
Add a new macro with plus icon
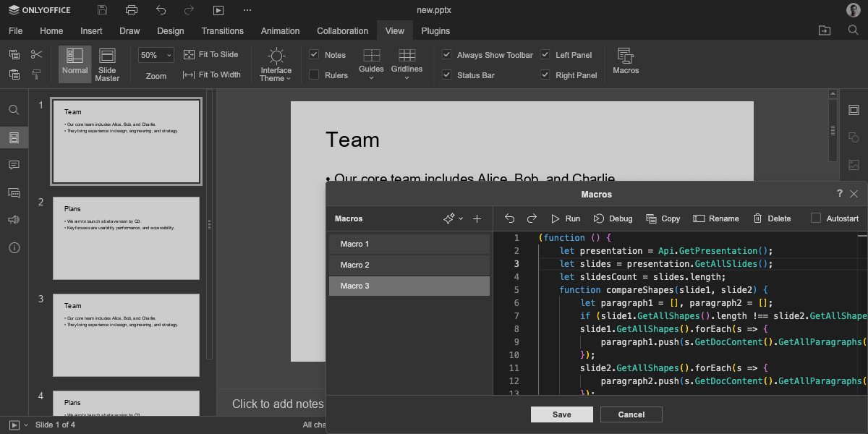[x=477, y=218]
